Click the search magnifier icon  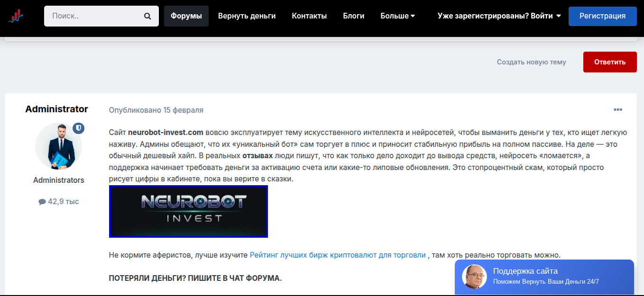[x=147, y=15]
